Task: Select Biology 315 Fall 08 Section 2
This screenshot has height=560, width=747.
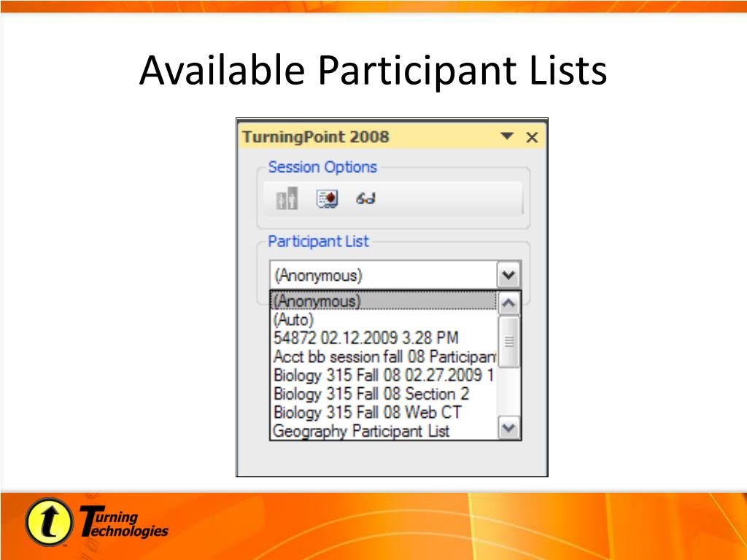Action: click(384, 393)
